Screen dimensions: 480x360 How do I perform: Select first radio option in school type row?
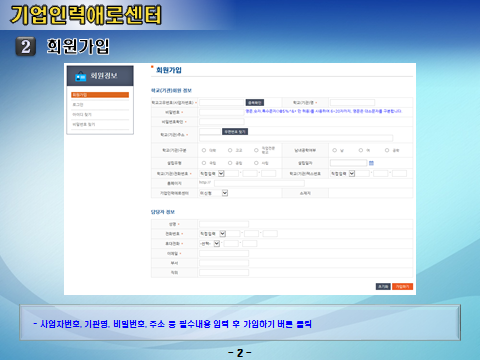click(x=204, y=150)
